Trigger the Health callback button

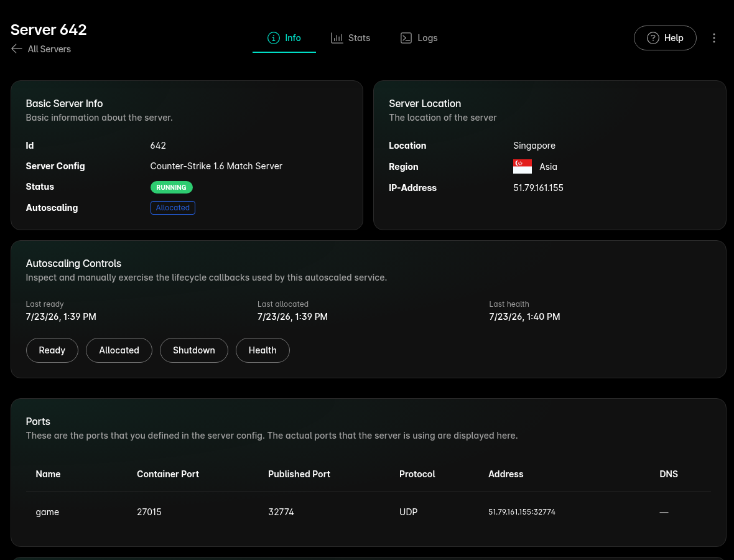click(x=262, y=350)
